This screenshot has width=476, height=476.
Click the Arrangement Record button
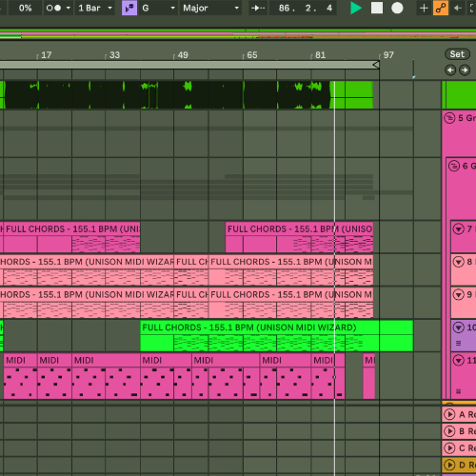pos(397,8)
